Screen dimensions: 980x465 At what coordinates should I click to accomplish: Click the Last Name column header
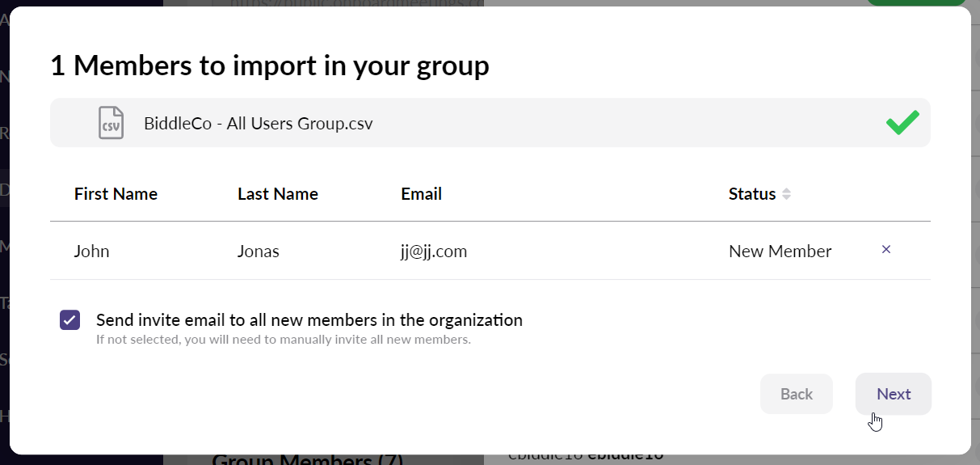click(277, 194)
